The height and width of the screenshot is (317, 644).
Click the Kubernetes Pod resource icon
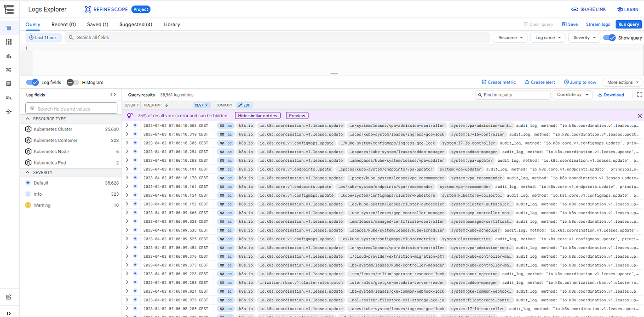point(28,163)
